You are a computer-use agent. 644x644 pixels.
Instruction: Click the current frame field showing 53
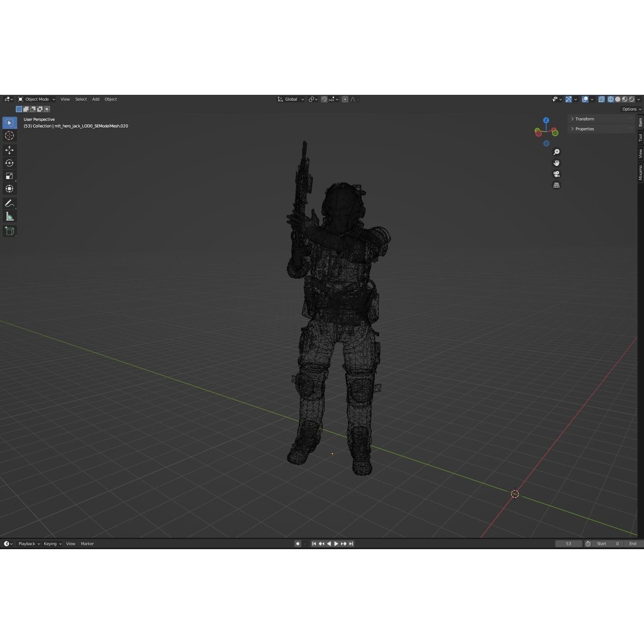point(568,544)
